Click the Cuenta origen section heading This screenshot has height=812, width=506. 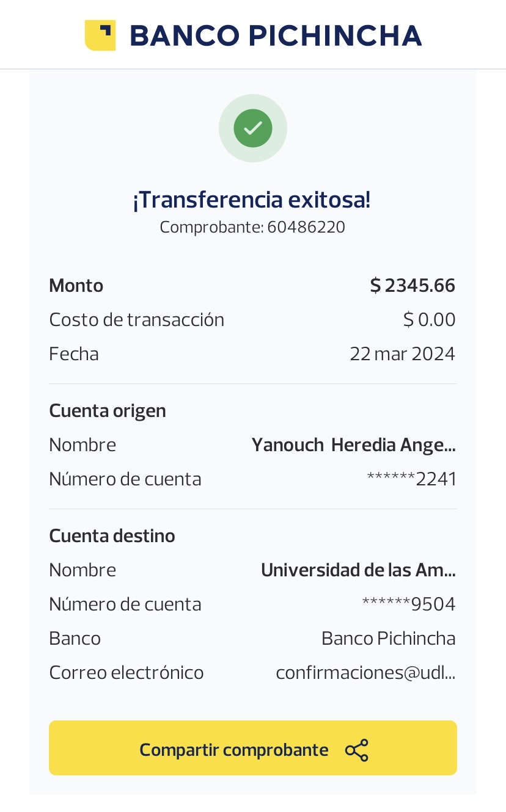108,411
